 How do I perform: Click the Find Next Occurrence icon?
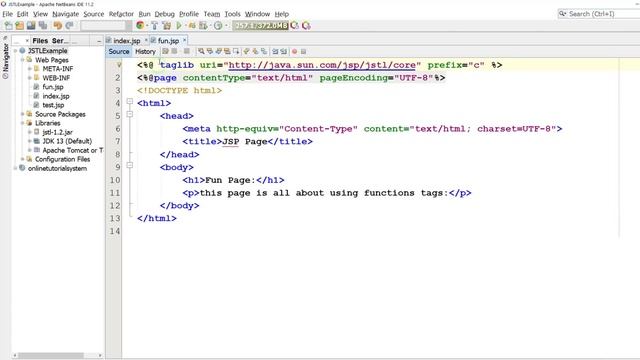pos(218,51)
